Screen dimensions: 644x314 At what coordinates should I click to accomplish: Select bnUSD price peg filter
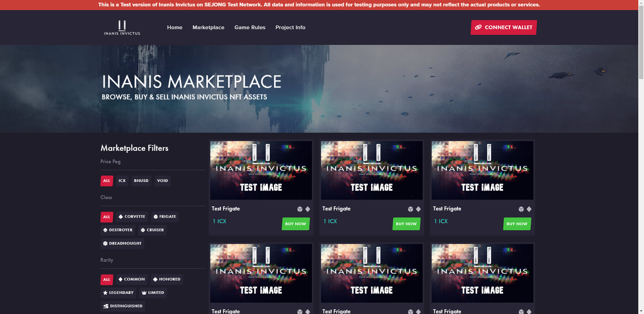(141, 181)
